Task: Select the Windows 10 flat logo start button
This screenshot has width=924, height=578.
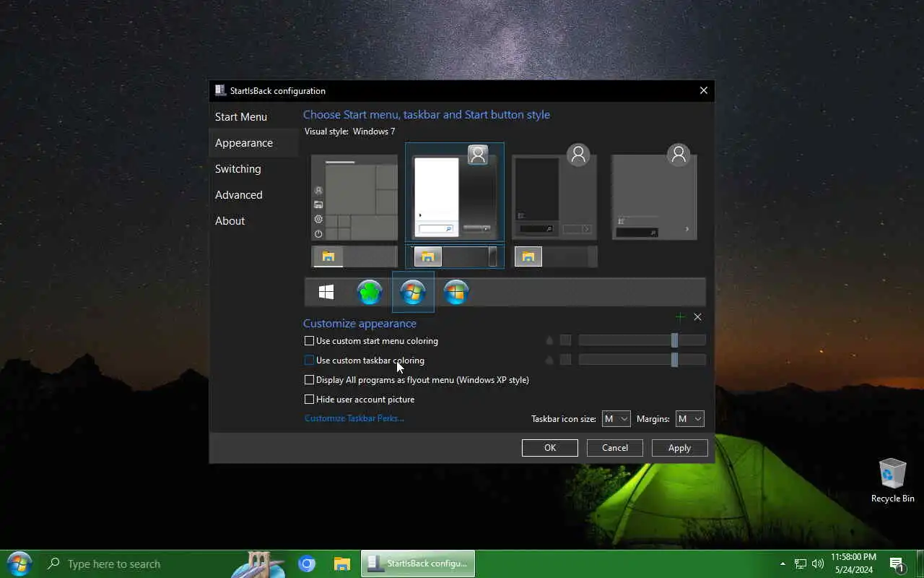Action: click(326, 292)
